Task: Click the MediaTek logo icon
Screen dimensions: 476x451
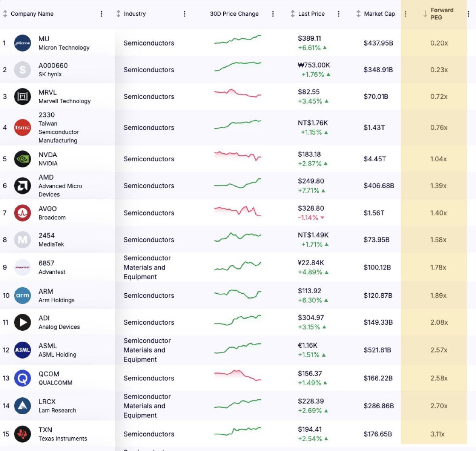Action: tap(23, 240)
